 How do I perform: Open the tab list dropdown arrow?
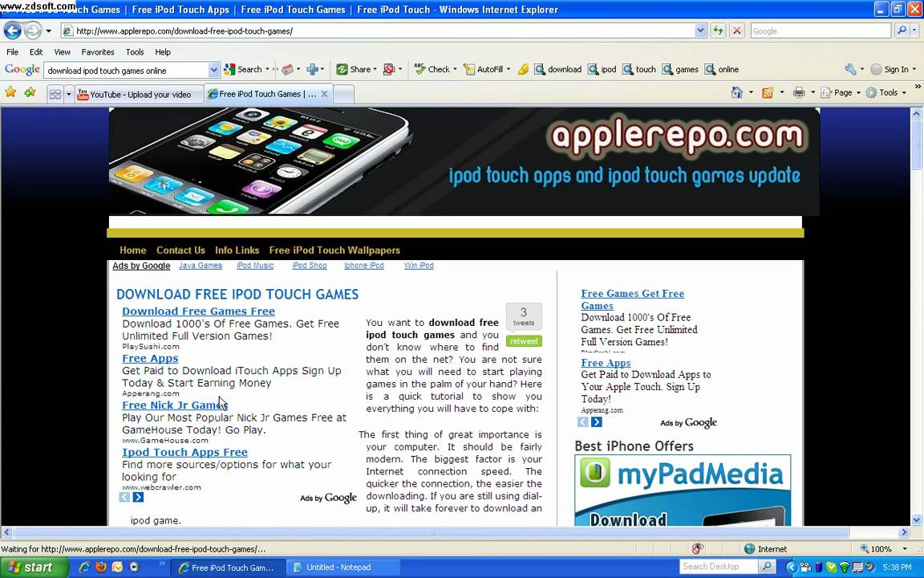[x=68, y=94]
